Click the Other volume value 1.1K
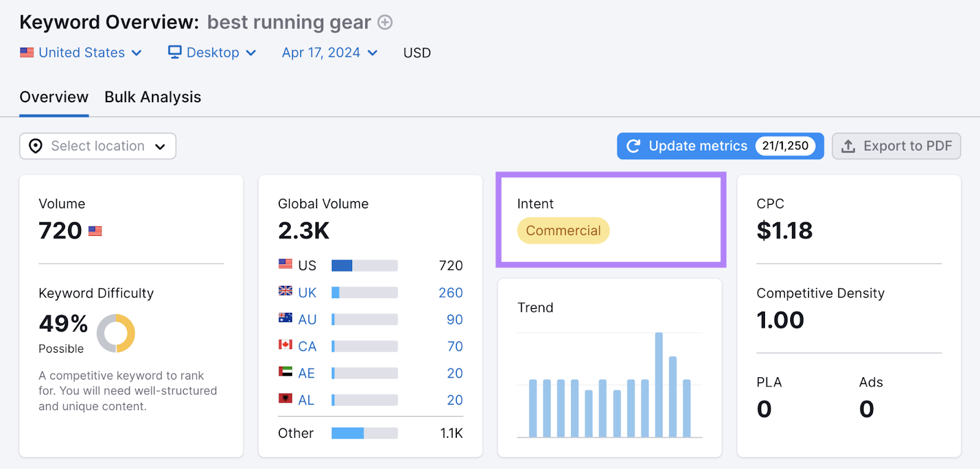This screenshot has height=469, width=980. [451, 433]
